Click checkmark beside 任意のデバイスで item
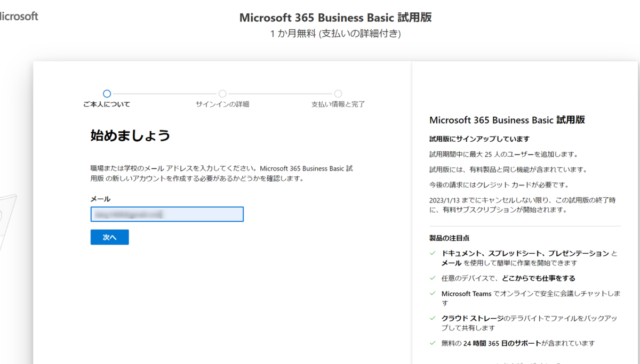This screenshot has height=364, width=640. click(x=433, y=278)
